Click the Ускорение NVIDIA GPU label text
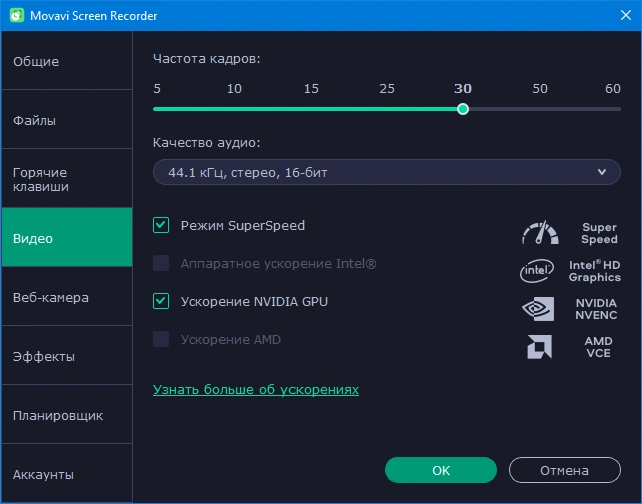Image resolution: width=642 pixels, height=504 pixels. click(x=254, y=301)
